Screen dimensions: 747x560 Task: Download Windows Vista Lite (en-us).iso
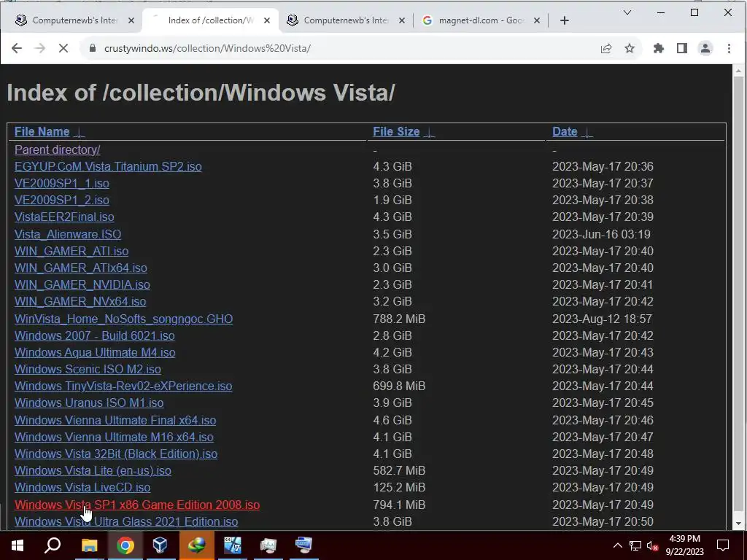[x=93, y=470]
